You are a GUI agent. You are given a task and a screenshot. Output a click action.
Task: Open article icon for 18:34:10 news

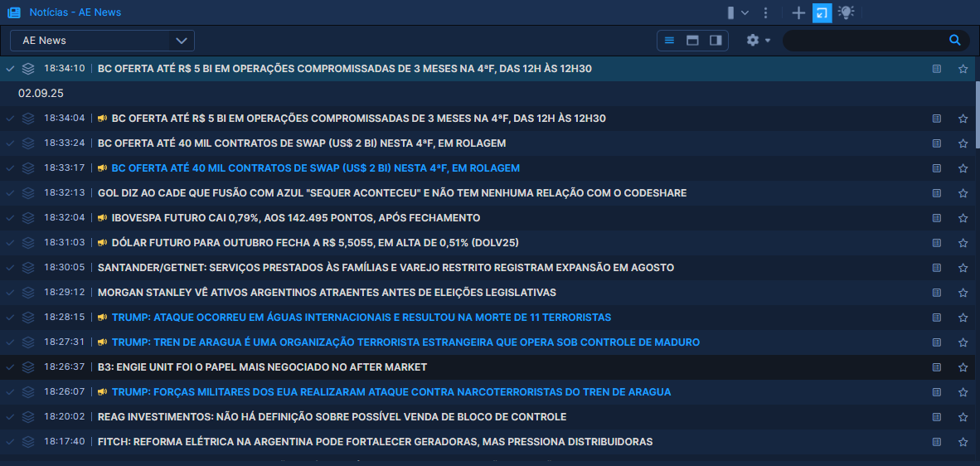pyautogui.click(x=936, y=69)
